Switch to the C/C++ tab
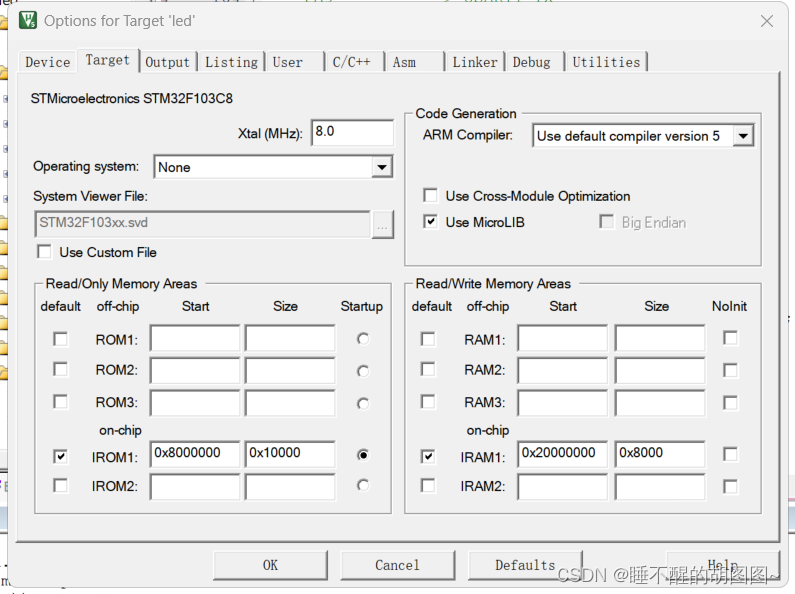 [354, 62]
